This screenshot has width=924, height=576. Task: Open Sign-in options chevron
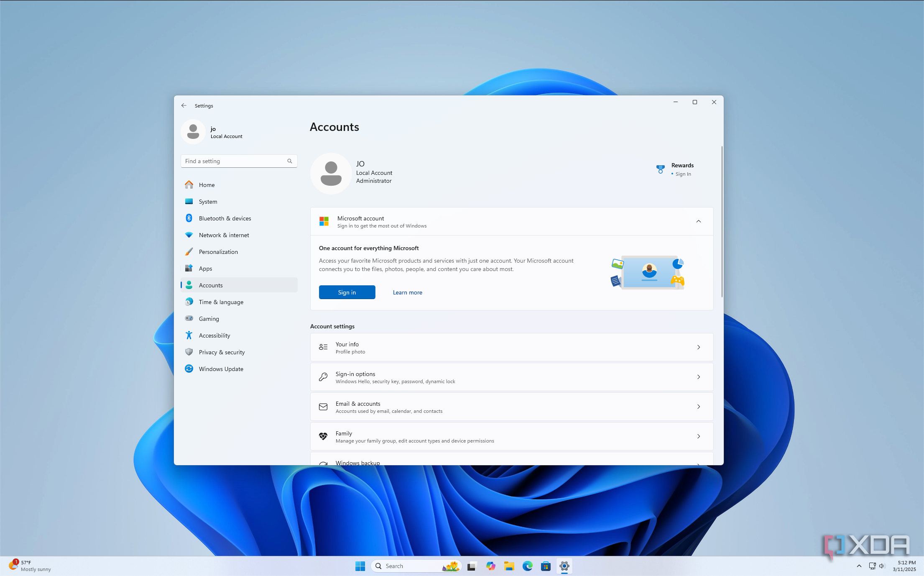click(698, 377)
